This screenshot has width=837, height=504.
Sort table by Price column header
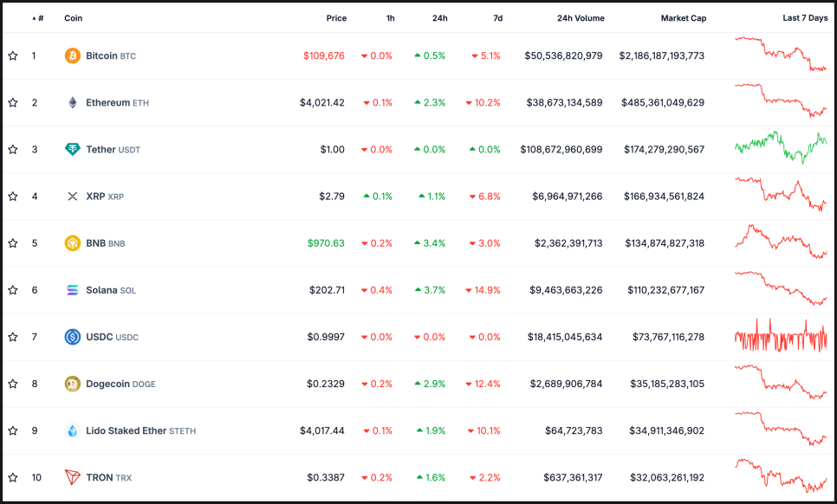[336, 18]
